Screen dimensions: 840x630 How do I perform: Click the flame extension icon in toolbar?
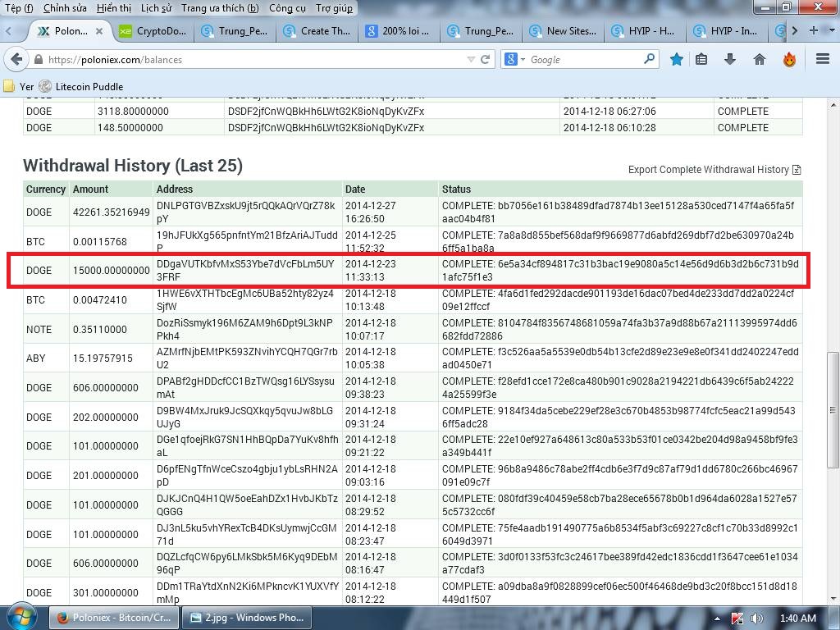point(789,59)
